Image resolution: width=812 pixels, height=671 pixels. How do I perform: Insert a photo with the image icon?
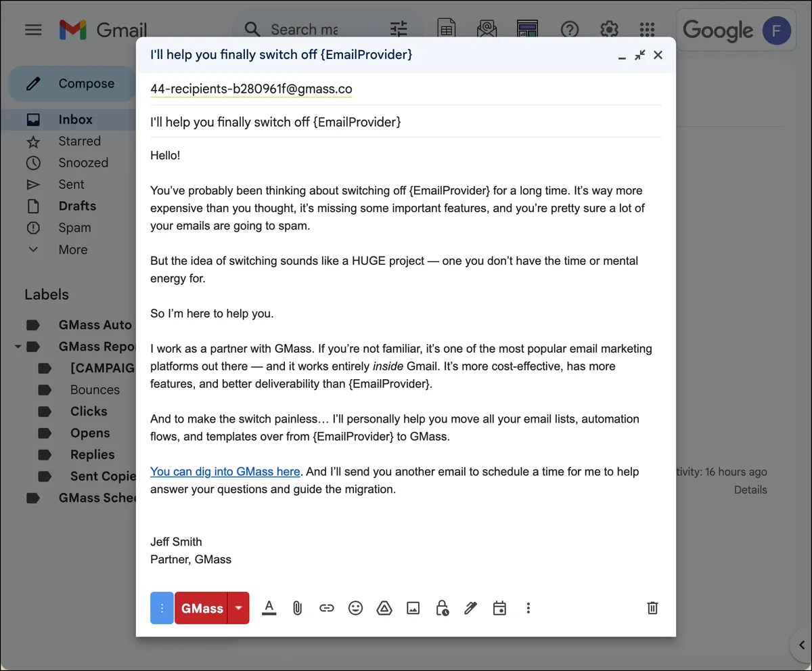coord(413,608)
